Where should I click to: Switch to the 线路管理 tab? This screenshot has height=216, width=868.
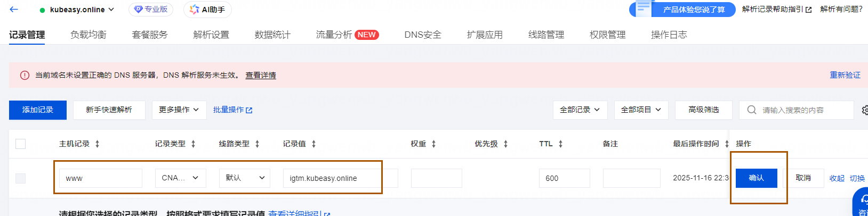(x=546, y=35)
